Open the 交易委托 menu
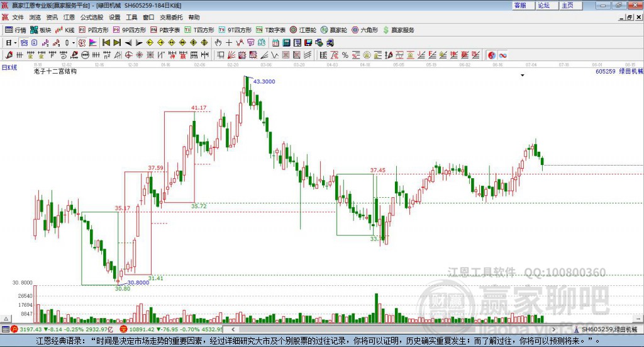The image size is (644, 347). (171, 17)
